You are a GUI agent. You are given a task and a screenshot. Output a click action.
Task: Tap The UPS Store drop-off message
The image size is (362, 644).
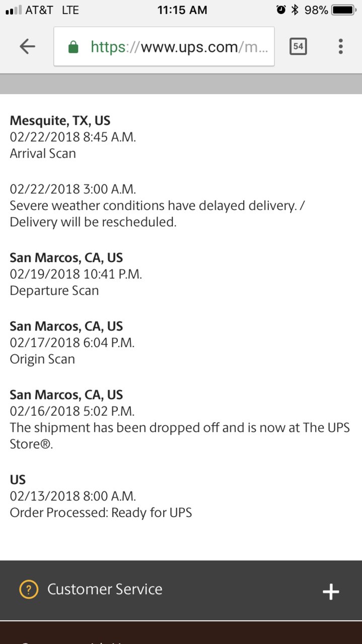(180, 436)
